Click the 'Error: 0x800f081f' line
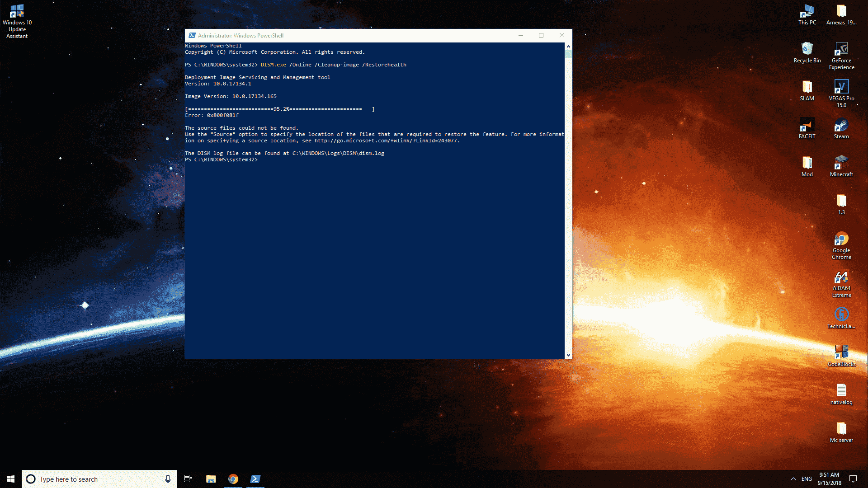Screen dimensions: 868x488 pyautogui.click(x=212, y=115)
